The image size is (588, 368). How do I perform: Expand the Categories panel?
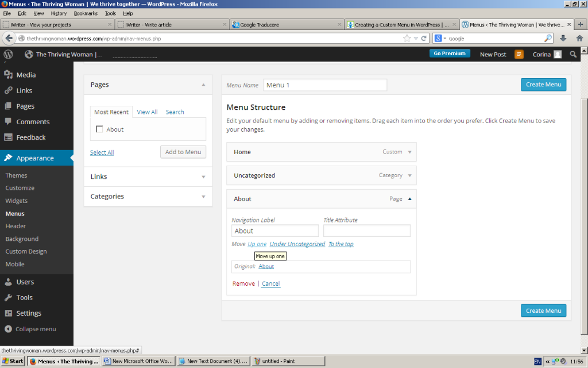(148, 197)
